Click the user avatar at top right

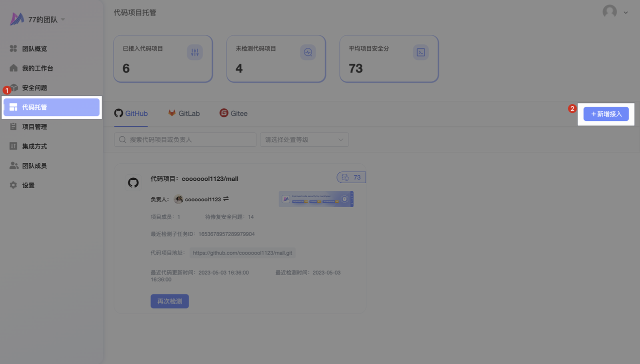(x=609, y=12)
